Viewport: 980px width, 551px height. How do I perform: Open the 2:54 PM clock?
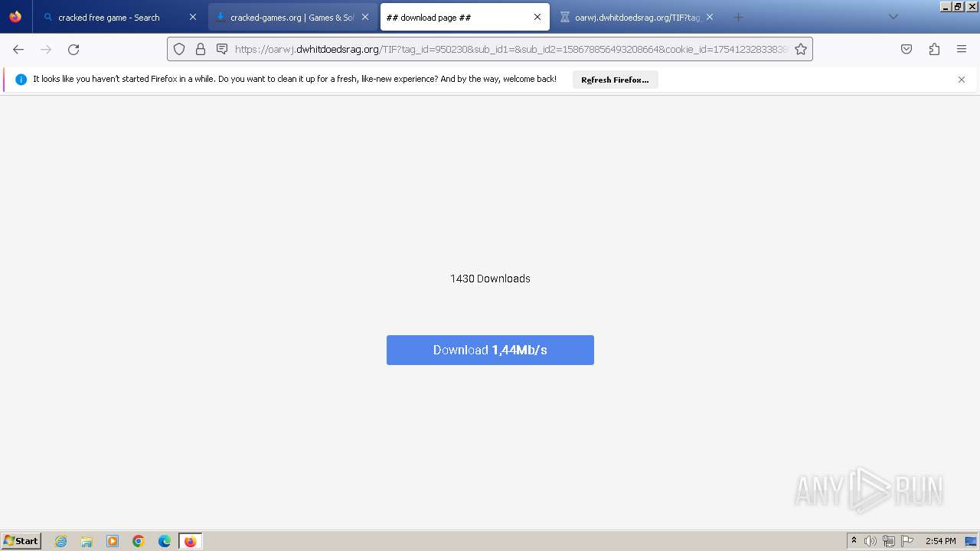940,541
